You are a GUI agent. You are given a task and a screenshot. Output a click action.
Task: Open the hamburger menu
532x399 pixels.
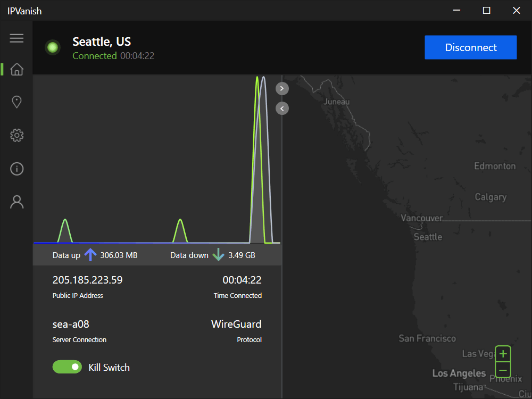tap(16, 38)
